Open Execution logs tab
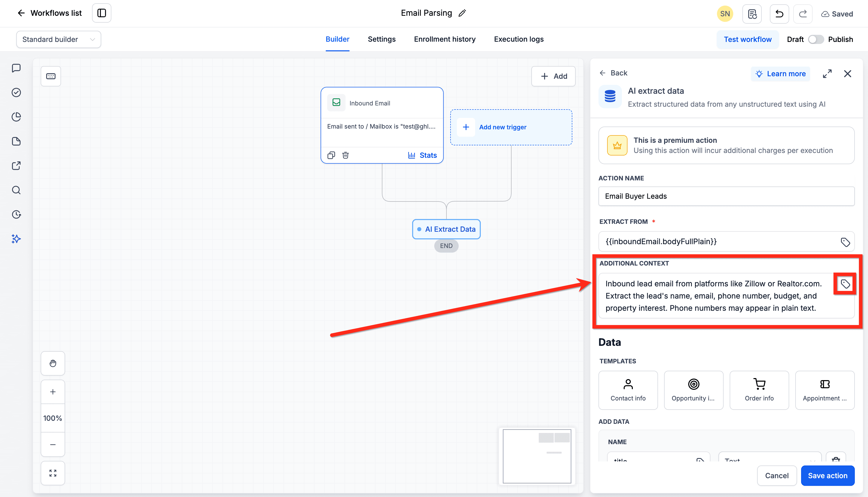Screen dimensions: 868x497 519,39
